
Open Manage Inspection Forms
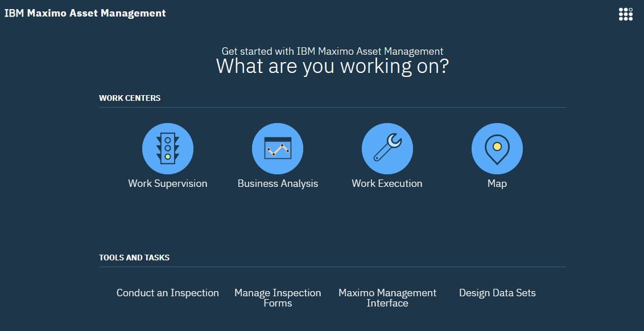(x=278, y=297)
